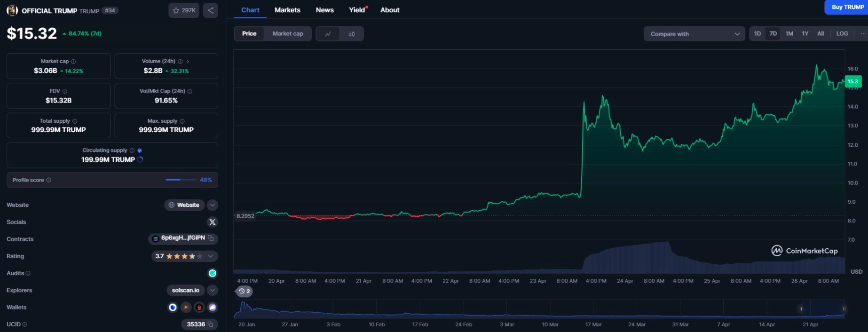This screenshot has width=868, height=332.
Task: Show info tooltip for Total supply
Action: (75, 121)
